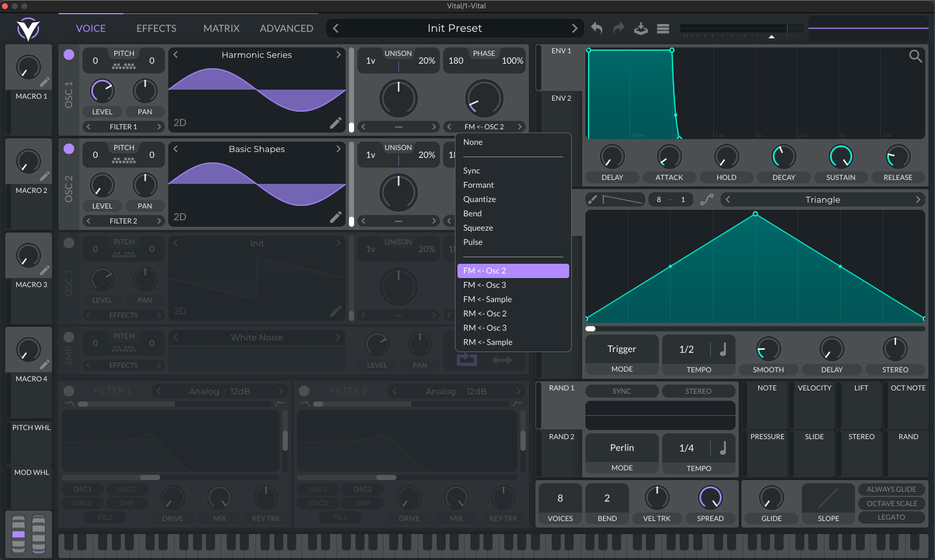The width and height of the screenshot is (935, 560).
Task: Click the pitch BEND range field
Action: tap(607, 498)
